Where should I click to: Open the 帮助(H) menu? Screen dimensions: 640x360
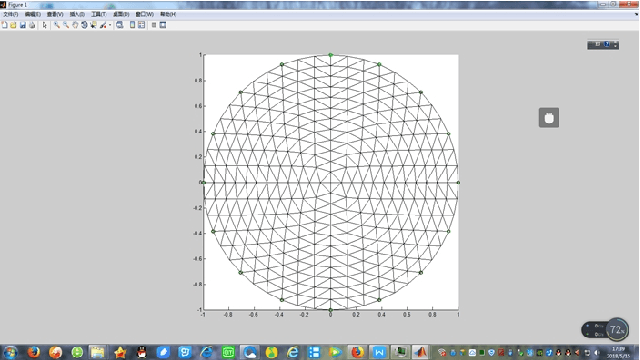(x=168, y=14)
